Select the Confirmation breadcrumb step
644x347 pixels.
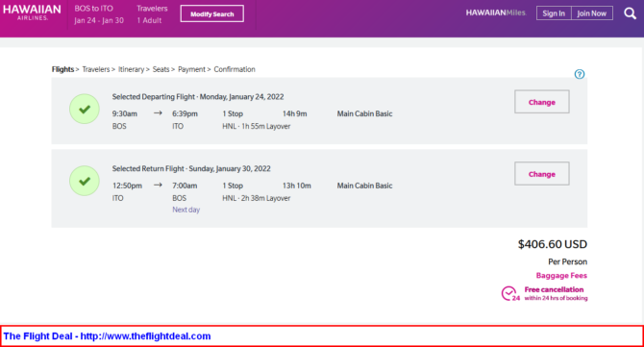235,69
